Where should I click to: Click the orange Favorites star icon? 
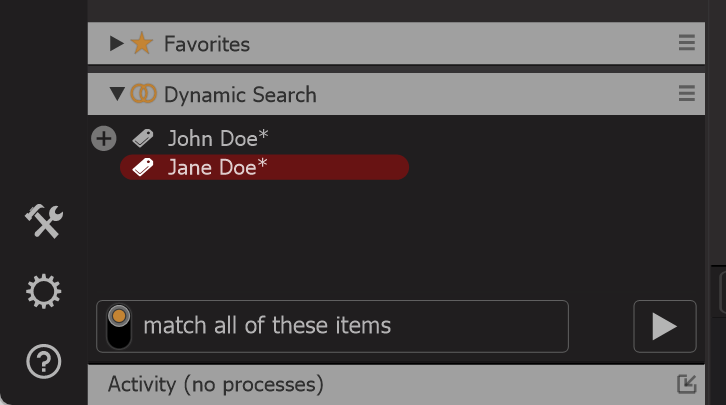coord(142,43)
